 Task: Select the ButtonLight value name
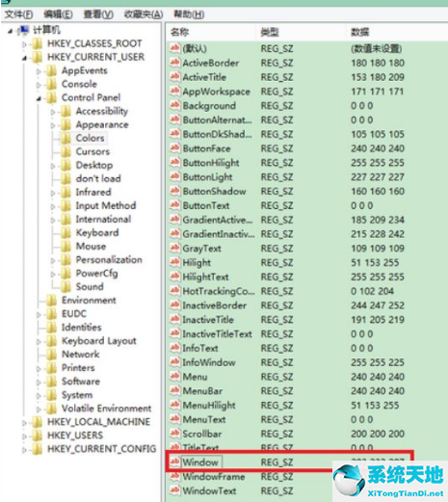(x=207, y=177)
